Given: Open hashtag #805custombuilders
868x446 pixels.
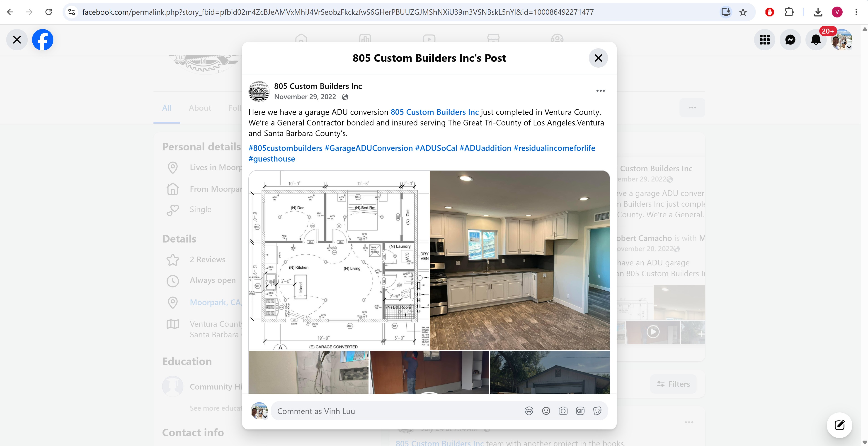Looking at the screenshot, I should 285,148.
